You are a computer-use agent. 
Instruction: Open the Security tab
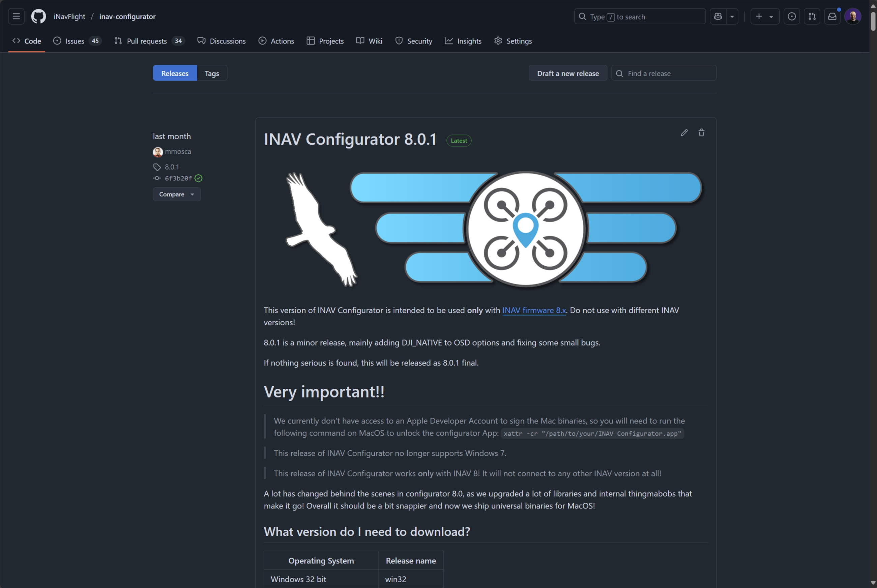pyautogui.click(x=414, y=41)
